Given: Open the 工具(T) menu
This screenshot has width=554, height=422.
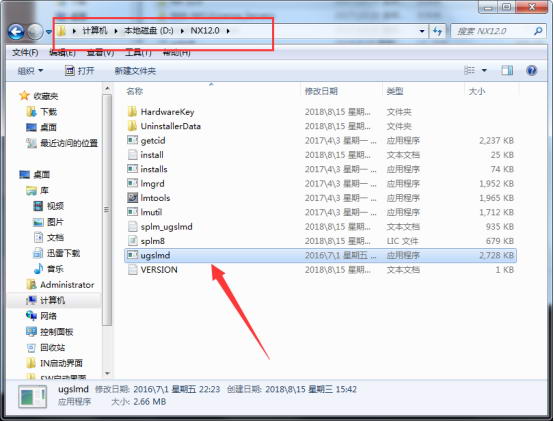Looking at the screenshot, I should point(138,53).
